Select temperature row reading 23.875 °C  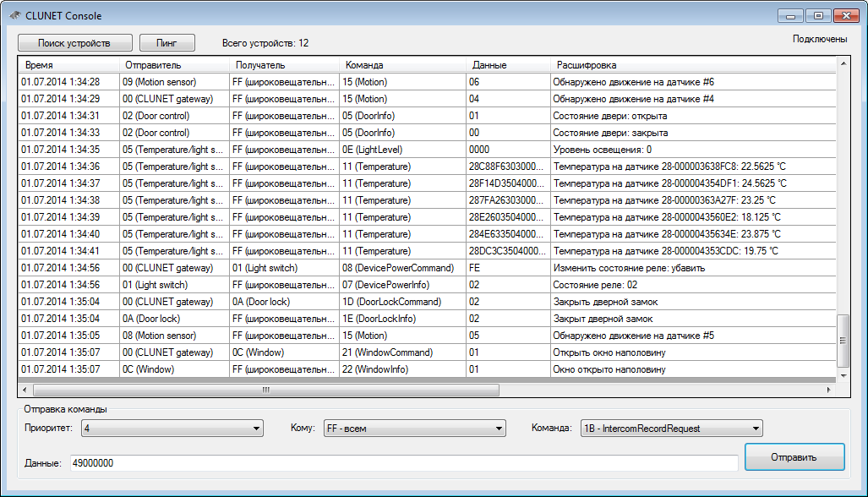[x=427, y=234]
